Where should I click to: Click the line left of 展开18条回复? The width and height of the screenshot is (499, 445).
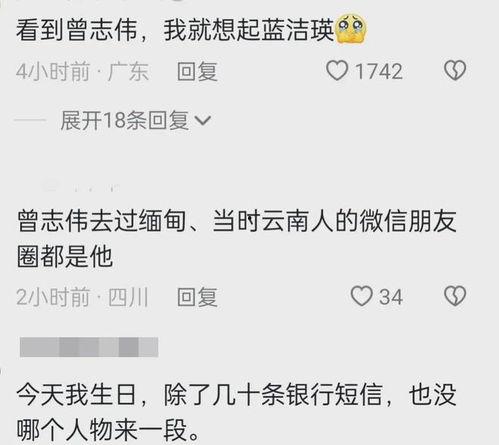30,120
